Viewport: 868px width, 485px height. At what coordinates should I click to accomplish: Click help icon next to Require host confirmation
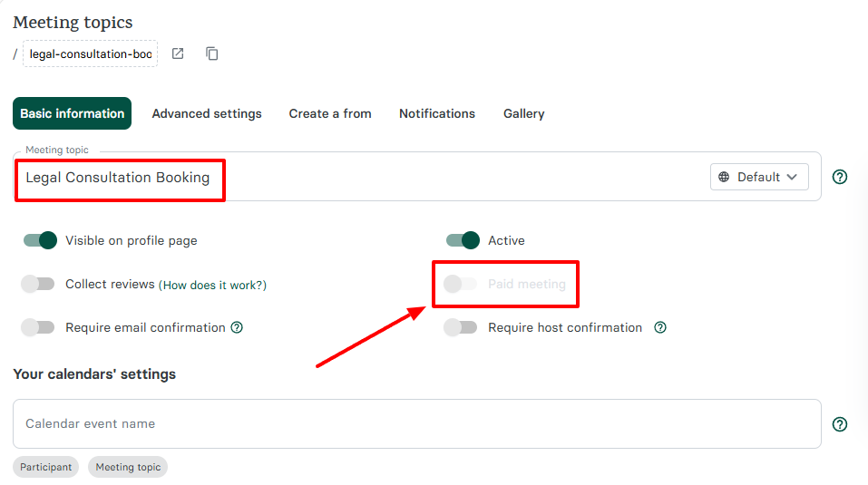coord(660,327)
